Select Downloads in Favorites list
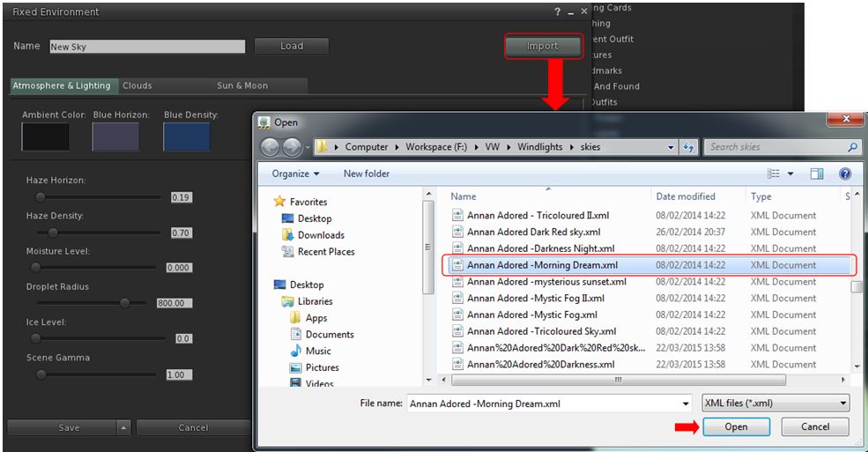 pos(321,235)
